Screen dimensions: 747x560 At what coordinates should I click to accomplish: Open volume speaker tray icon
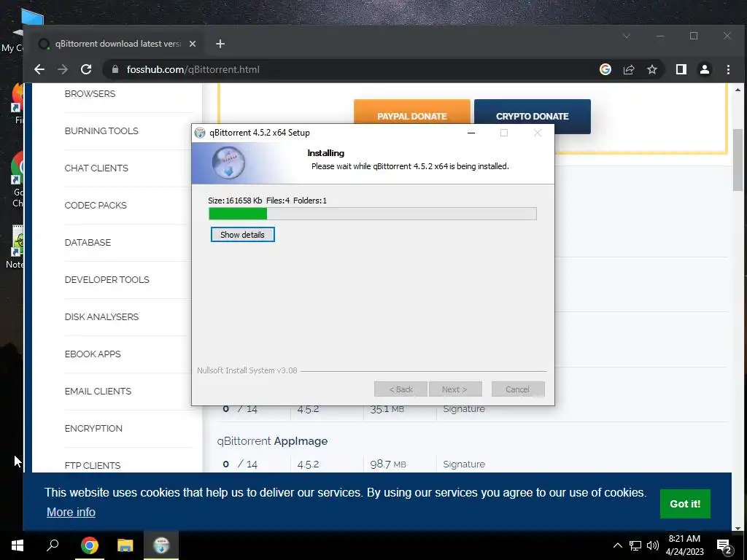click(653, 545)
